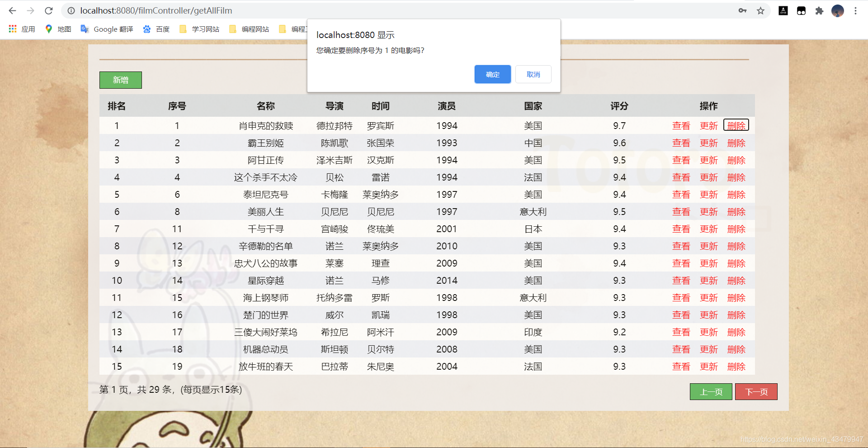Open the Extensions puzzle icon
This screenshot has width=868, height=448.
[x=819, y=11]
